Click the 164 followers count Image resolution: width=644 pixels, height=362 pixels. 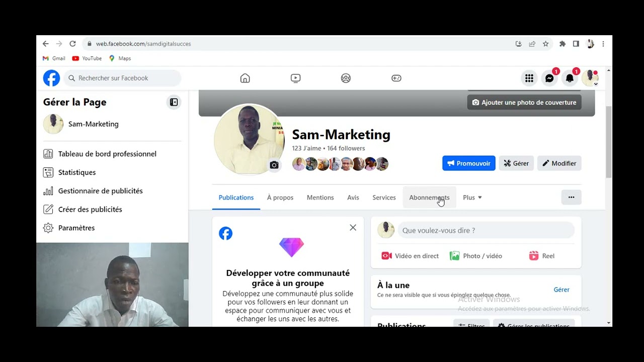346,148
